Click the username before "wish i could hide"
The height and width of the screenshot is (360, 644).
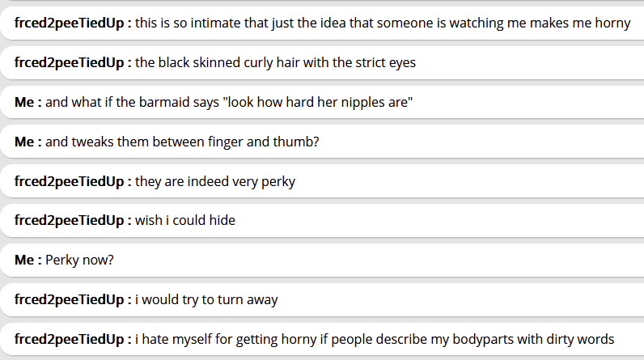tap(73, 220)
